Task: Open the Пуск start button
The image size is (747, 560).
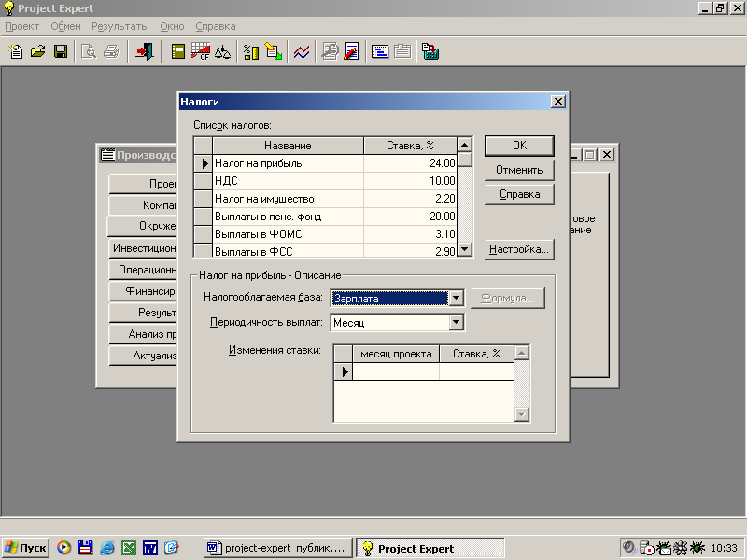Action: coord(26,548)
